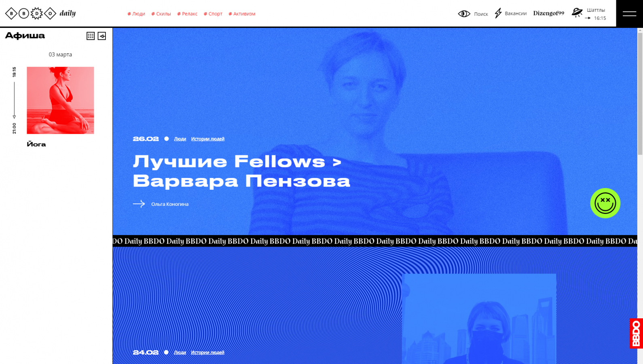The image size is (643, 364).
Task: Click the lightning bolt Вакансии icon
Action: coord(498,13)
